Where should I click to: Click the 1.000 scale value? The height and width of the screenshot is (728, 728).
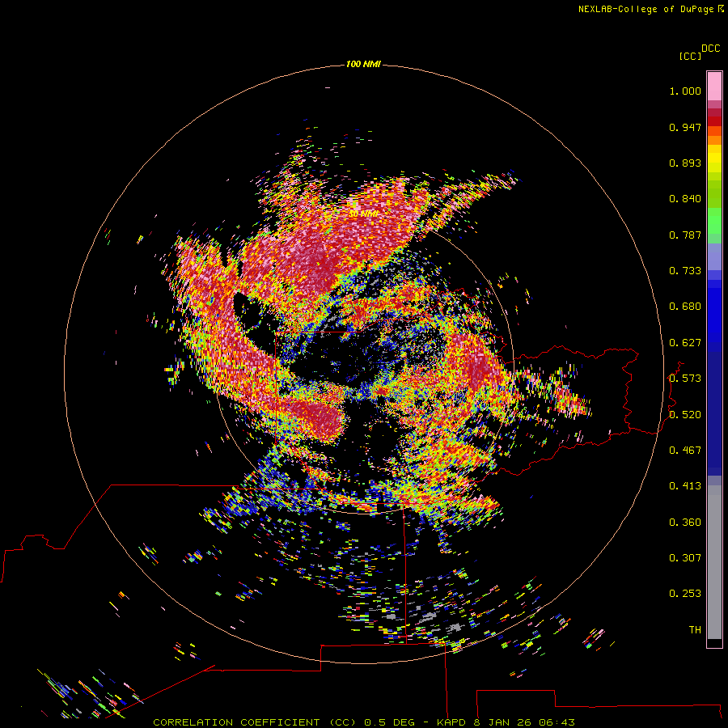pos(685,91)
